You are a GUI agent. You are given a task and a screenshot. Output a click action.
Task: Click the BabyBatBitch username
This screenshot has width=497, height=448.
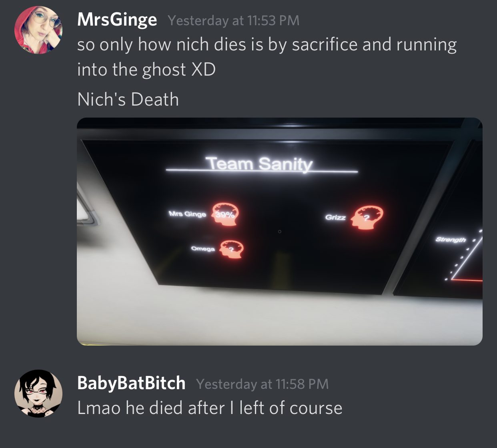tap(131, 383)
